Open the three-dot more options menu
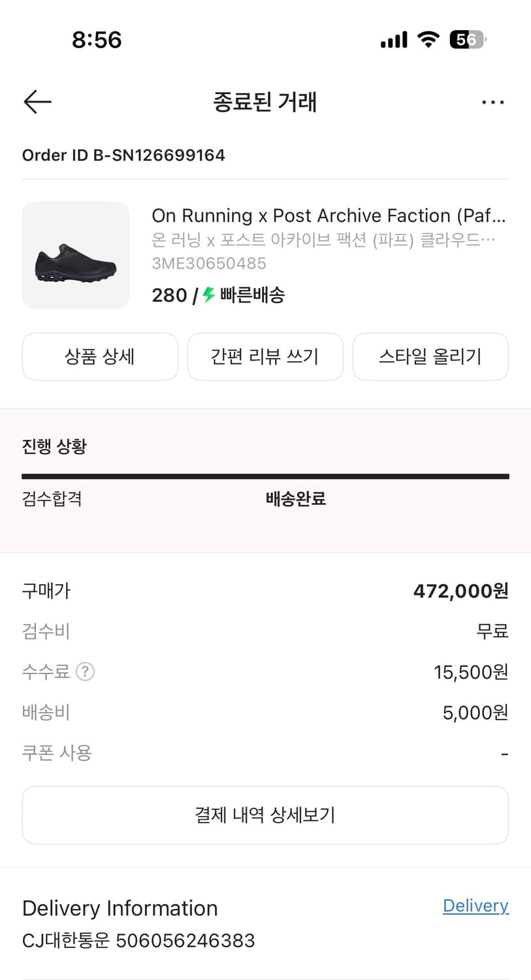 tap(492, 103)
